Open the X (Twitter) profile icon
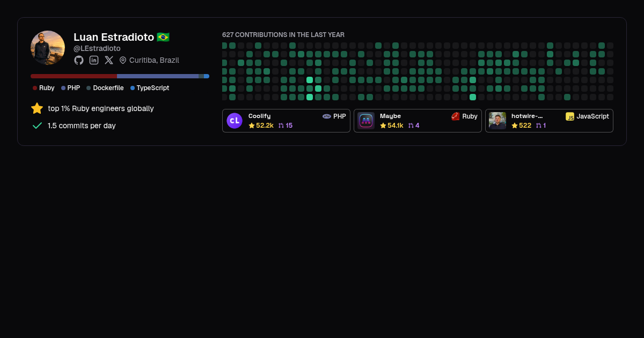This screenshot has width=644, height=338. click(x=109, y=60)
